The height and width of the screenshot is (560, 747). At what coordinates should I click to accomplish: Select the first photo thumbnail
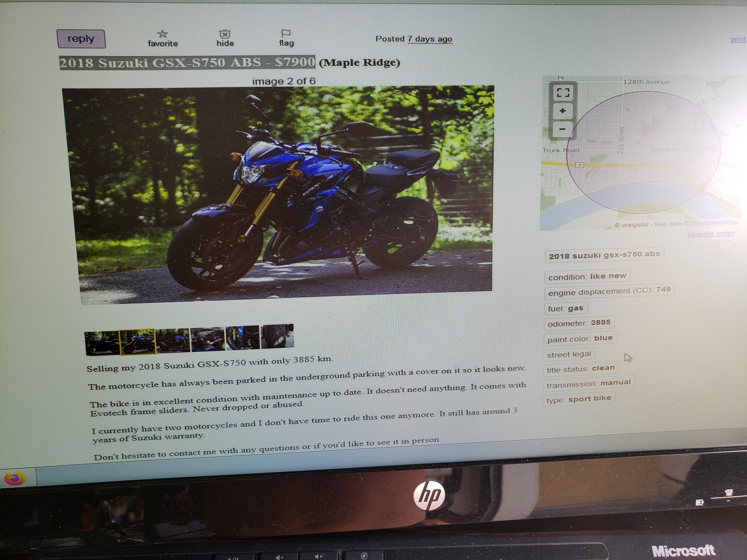pyautogui.click(x=102, y=343)
